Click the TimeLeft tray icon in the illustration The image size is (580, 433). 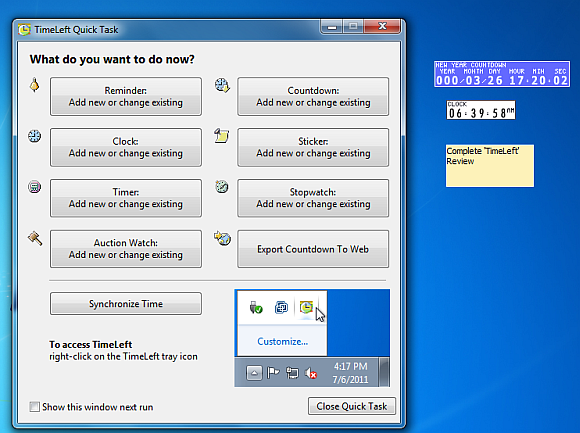click(x=306, y=307)
